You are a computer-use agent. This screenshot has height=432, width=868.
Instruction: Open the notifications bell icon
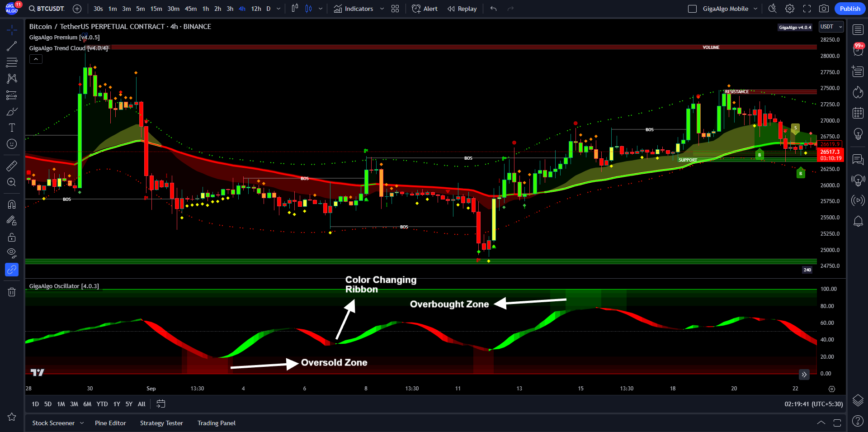(x=858, y=221)
